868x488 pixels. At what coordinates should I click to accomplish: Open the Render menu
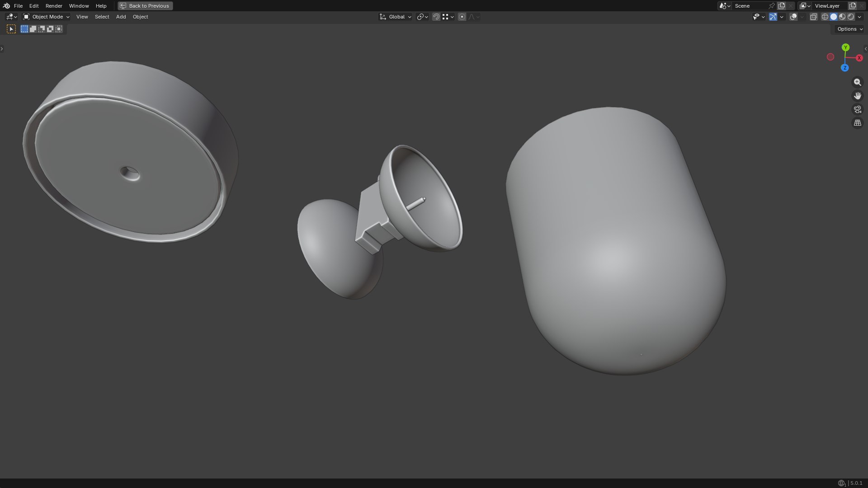pyautogui.click(x=54, y=6)
